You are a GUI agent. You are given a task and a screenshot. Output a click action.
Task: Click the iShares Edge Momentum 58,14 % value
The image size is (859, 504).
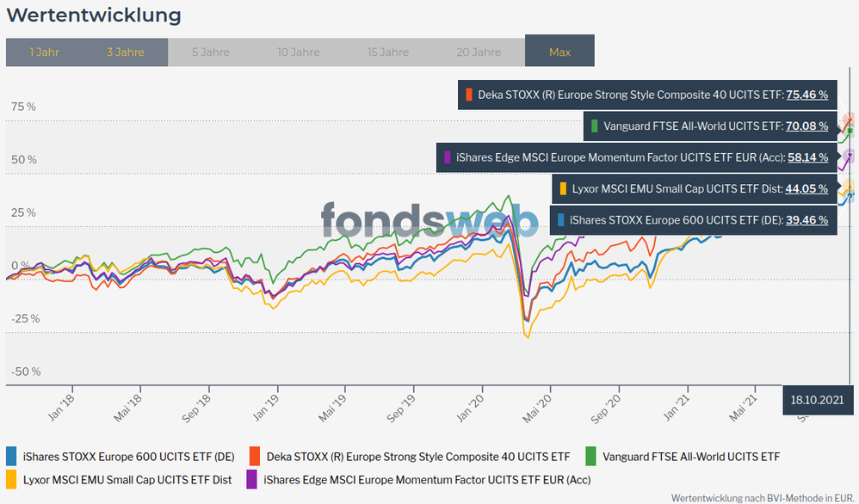(807, 157)
